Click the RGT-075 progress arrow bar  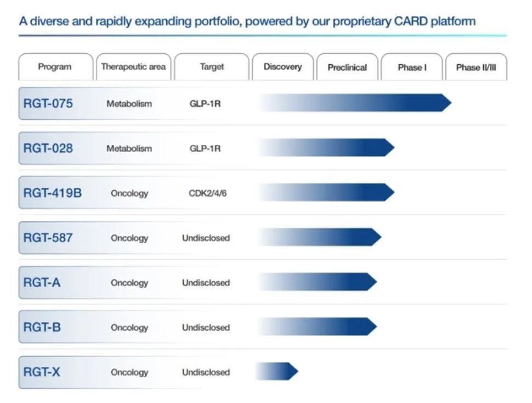click(354, 103)
